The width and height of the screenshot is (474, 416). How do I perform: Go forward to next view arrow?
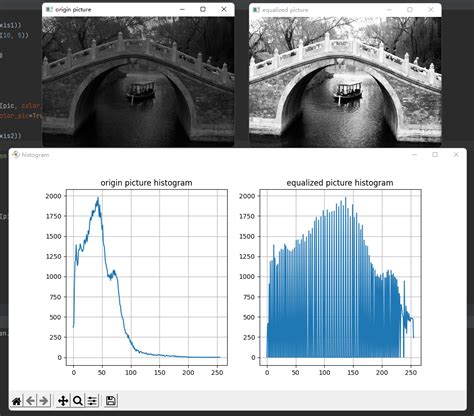pyautogui.click(x=44, y=400)
